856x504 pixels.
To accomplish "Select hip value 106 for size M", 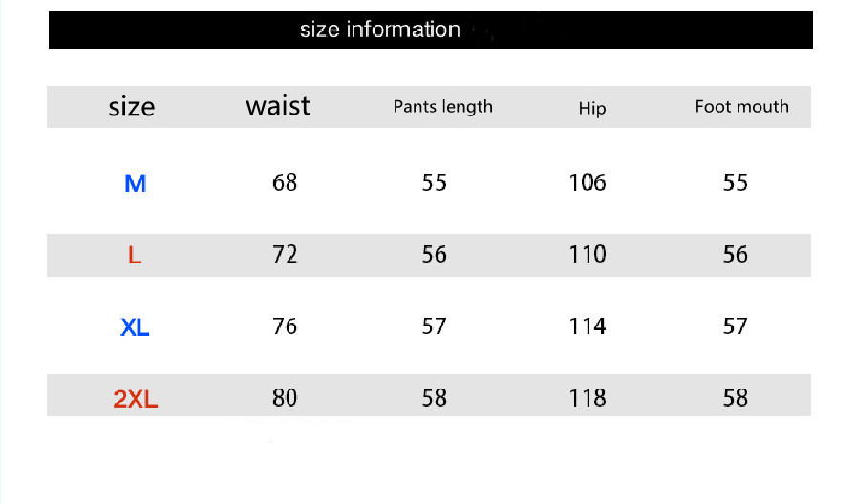I will 588,181.
